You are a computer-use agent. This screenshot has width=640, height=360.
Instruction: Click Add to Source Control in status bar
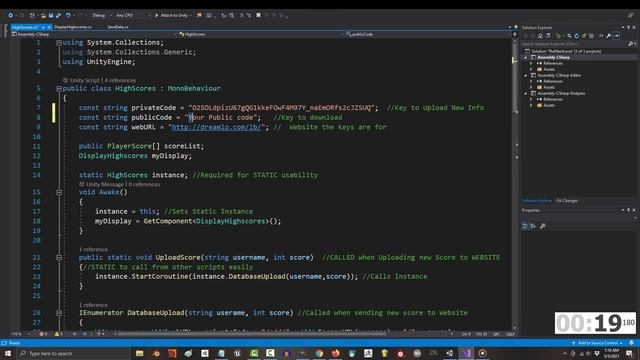pyautogui.click(x=598, y=343)
